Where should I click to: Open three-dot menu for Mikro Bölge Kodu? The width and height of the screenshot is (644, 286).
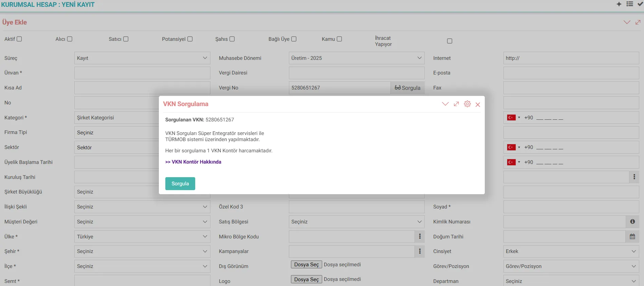(420, 237)
